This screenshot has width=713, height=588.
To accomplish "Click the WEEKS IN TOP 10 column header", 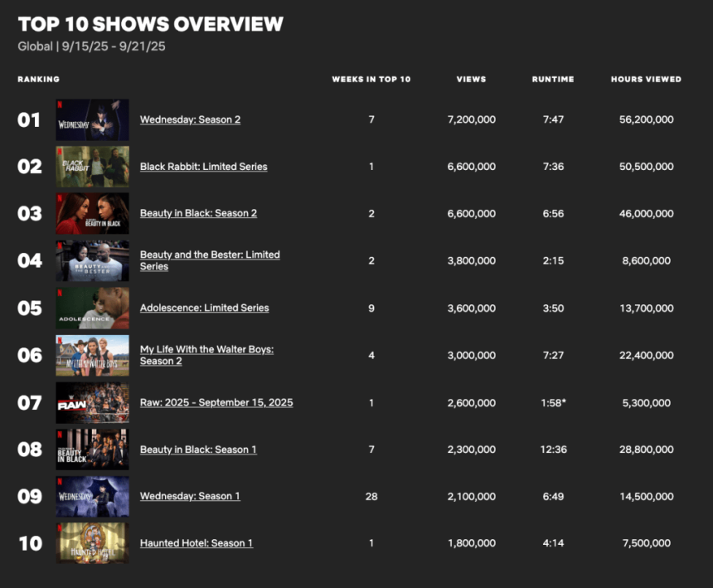I will pos(371,79).
